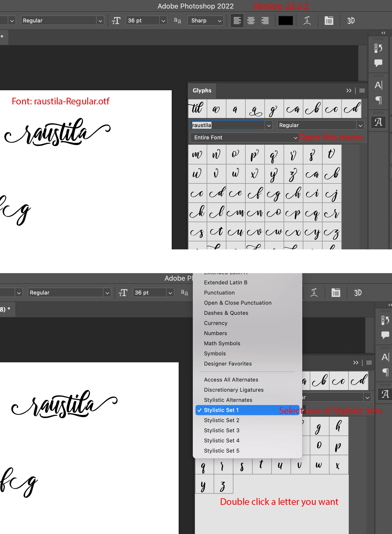Click anti-aliasing aa icon in top screenshot
Viewport: 392px width, 534px height.
tap(177, 21)
